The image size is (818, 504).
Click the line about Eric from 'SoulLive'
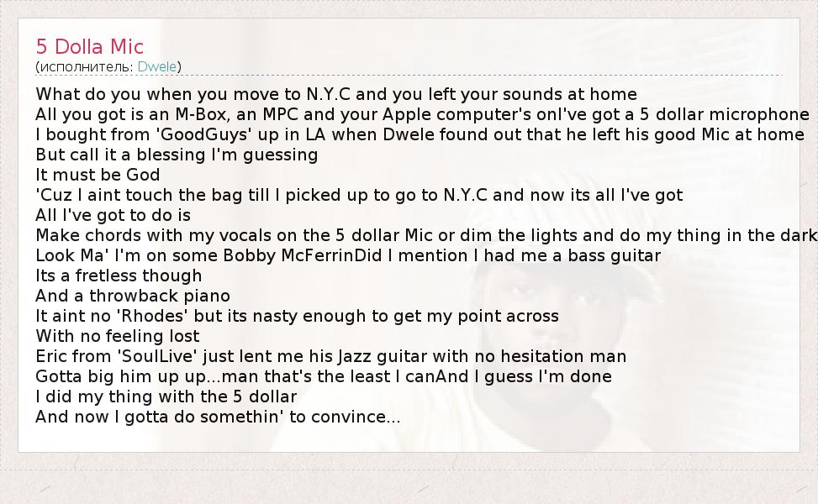pos(330,356)
